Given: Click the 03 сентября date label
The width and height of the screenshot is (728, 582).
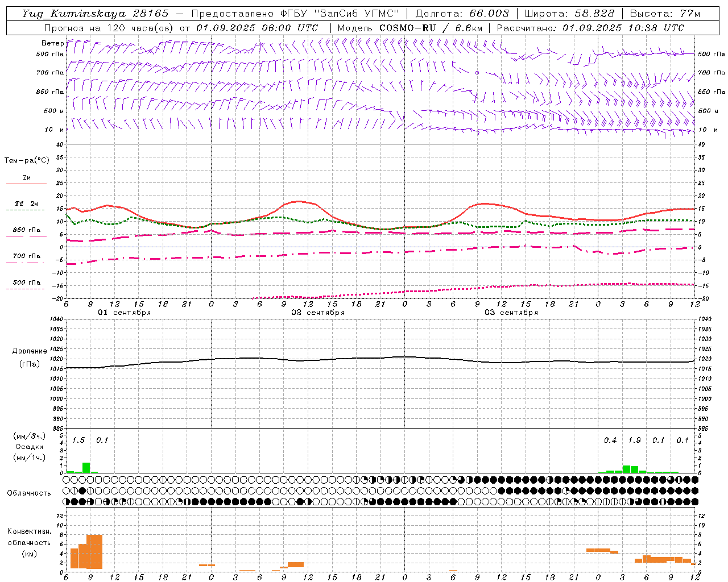Looking at the screenshot, I should 511,313.
